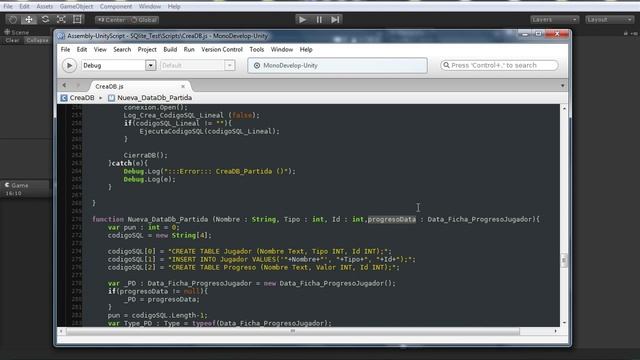Viewport: 640px width, 360px height.
Task: Click 'CierraDB();' code line
Action: pos(146,156)
